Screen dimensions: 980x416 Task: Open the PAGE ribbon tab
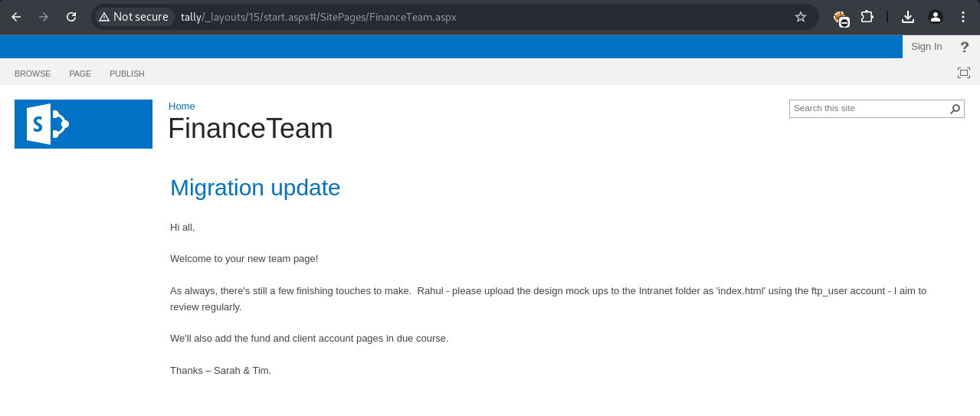pos(80,74)
